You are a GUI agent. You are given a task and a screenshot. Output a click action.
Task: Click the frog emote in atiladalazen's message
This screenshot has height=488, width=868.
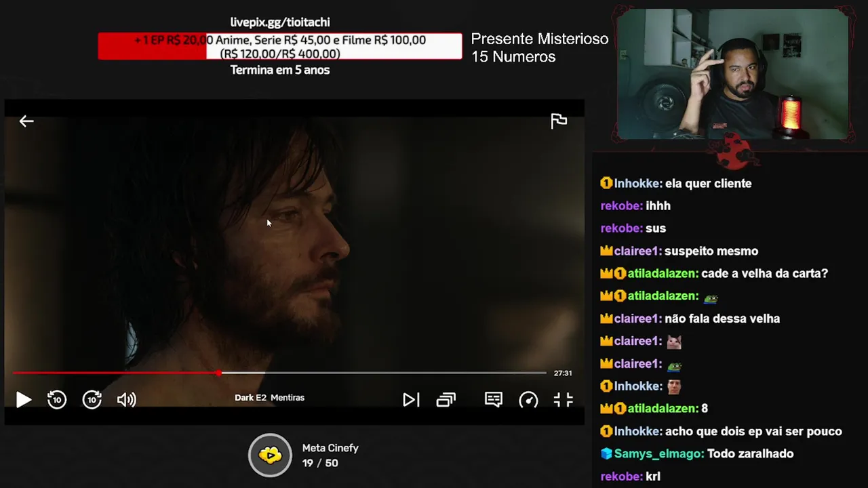(x=711, y=298)
